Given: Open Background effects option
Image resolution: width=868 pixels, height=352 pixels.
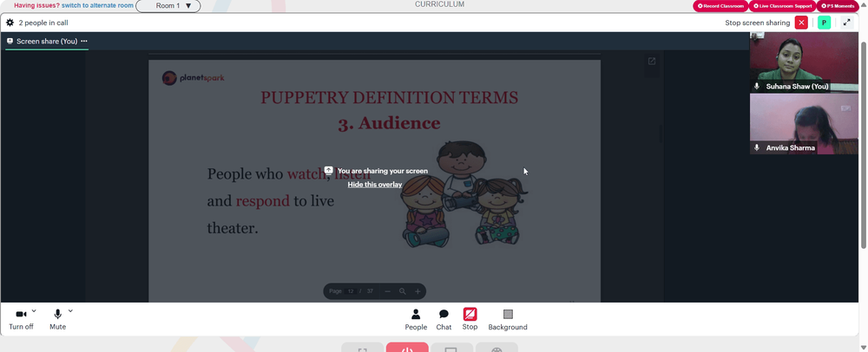Looking at the screenshot, I should coord(508,319).
